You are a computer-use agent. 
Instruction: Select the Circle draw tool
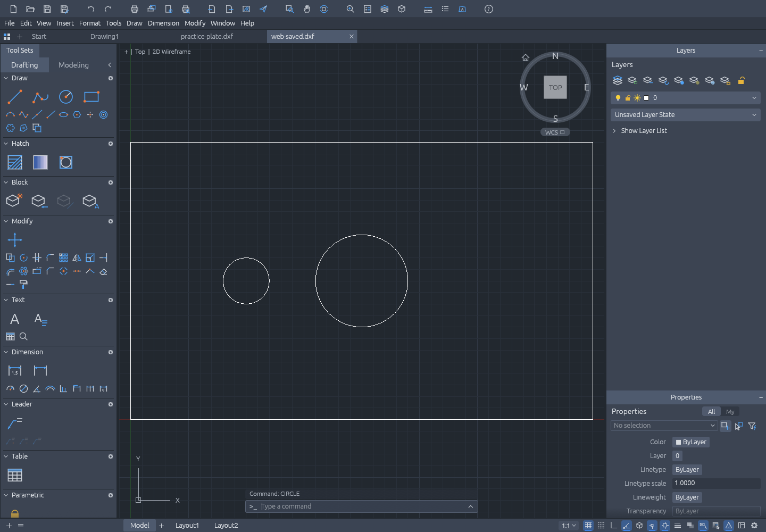pyautogui.click(x=65, y=97)
